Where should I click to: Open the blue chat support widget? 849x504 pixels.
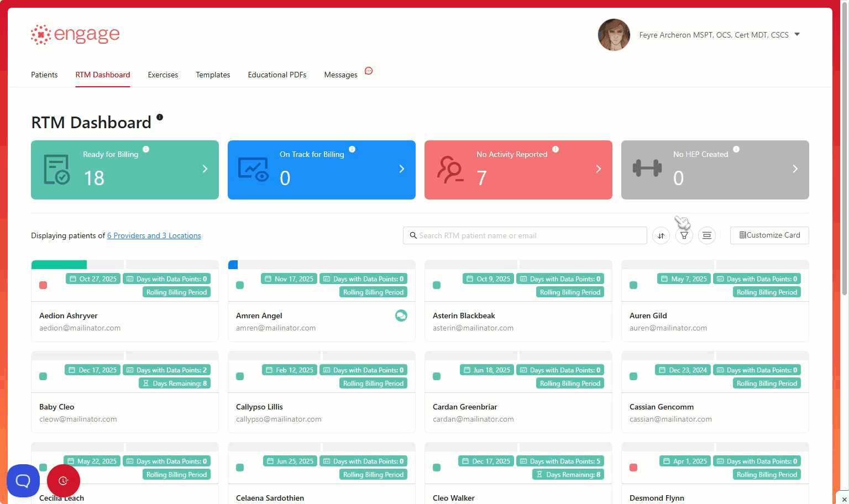coord(23,481)
